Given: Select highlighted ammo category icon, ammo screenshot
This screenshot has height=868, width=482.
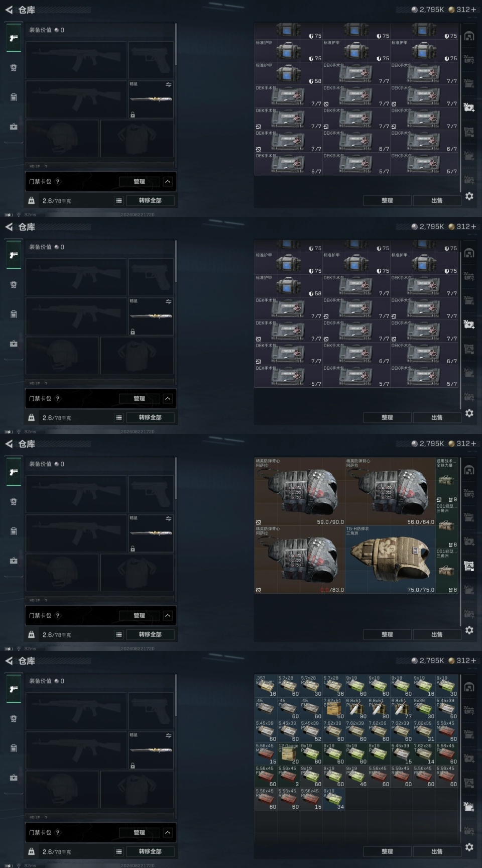Looking at the screenshot, I should point(469,806).
